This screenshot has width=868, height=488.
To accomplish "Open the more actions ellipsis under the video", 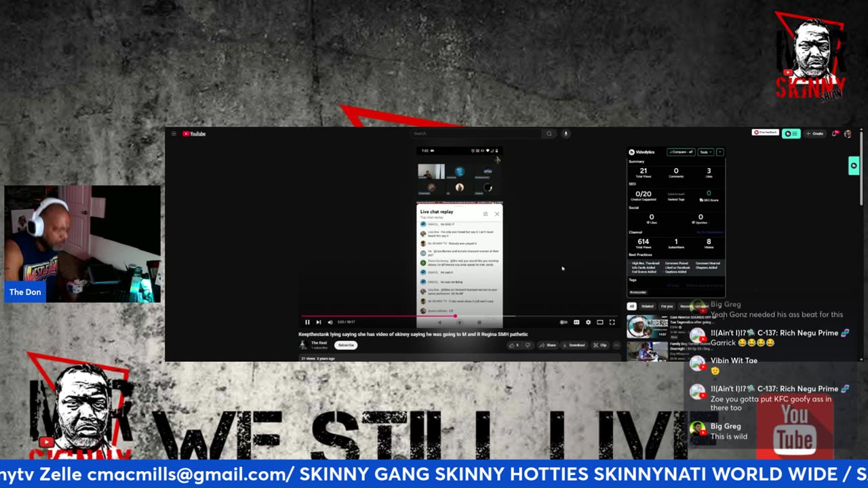I will (616, 345).
